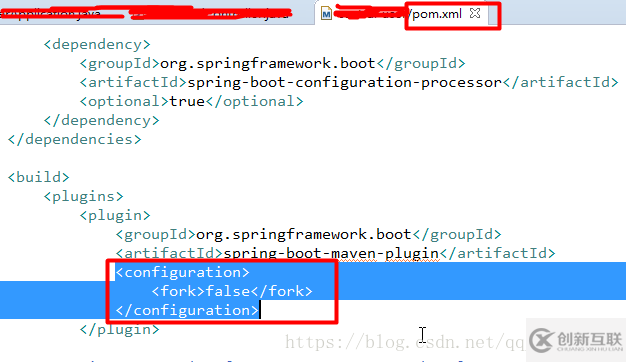Click the closing dependencies tag
The height and width of the screenshot is (362, 626).
coord(75,139)
